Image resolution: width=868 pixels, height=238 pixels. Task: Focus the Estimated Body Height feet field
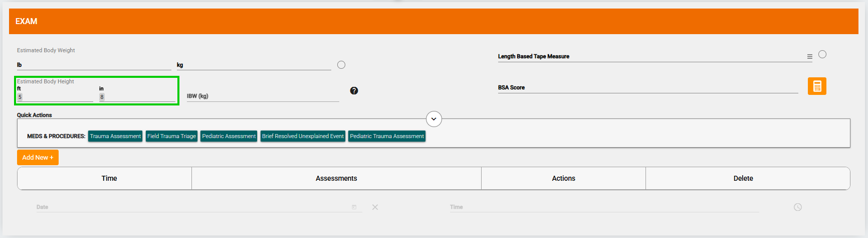click(55, 97)
